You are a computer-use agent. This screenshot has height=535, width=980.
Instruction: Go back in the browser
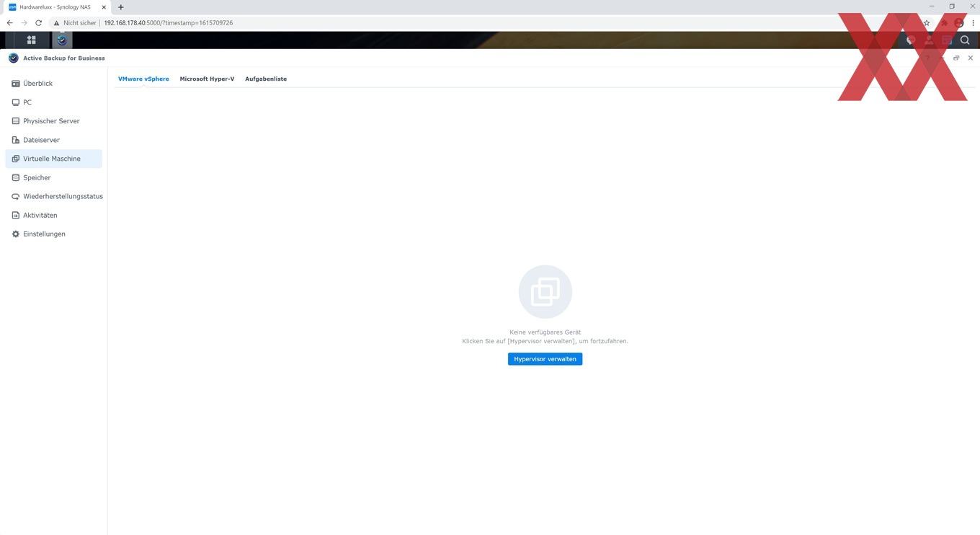tap(9, 22)
